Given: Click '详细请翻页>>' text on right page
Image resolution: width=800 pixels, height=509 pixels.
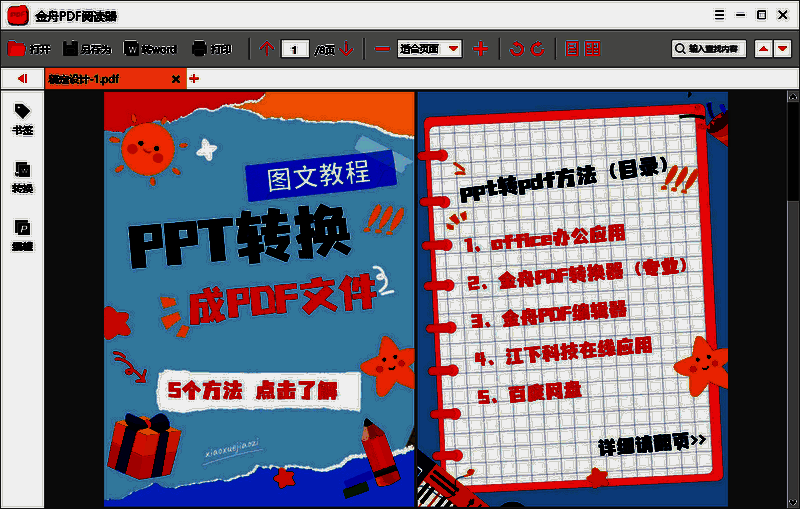Looking at the screenshot, I should pos(652,443).
